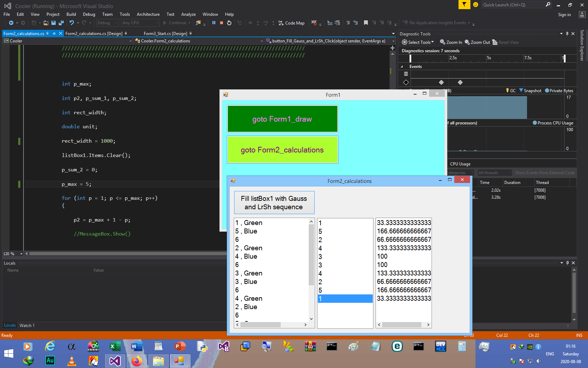The image size is (588, 368).
Task: Restart the debugging session
Action: point(229,23)
